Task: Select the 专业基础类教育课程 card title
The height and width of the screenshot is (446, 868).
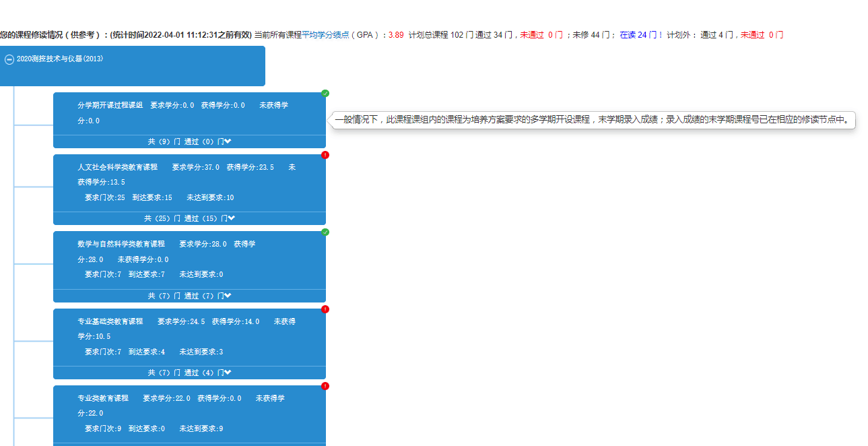Action: click(110, 321)
